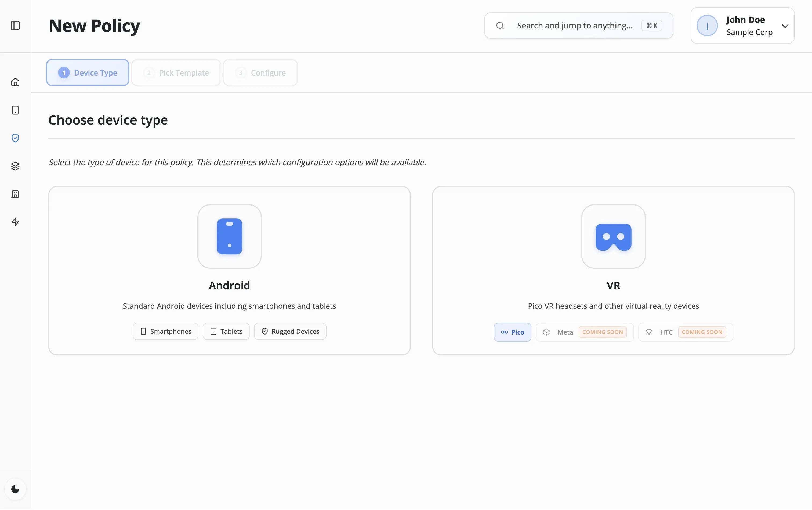This screenshot has height=510, width=812.
Task: Open the lightning bolt icon in sidebar
Action: [15, 222]
